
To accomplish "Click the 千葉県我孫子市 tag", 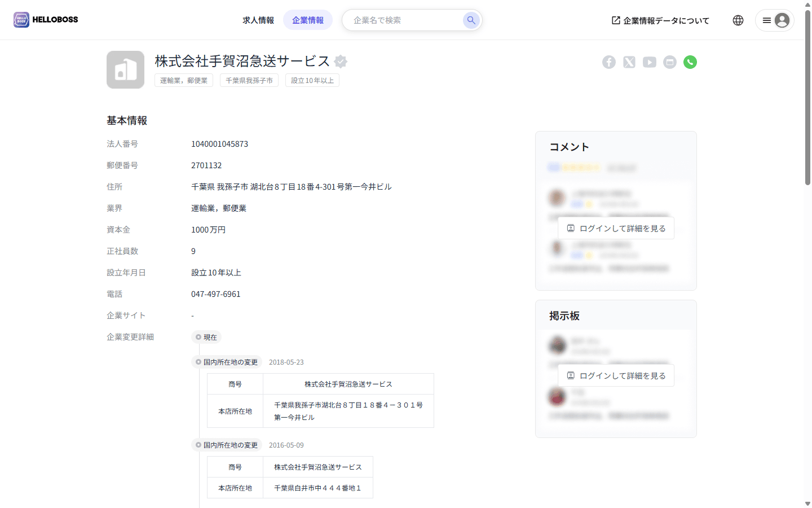I will pos(249,81).
